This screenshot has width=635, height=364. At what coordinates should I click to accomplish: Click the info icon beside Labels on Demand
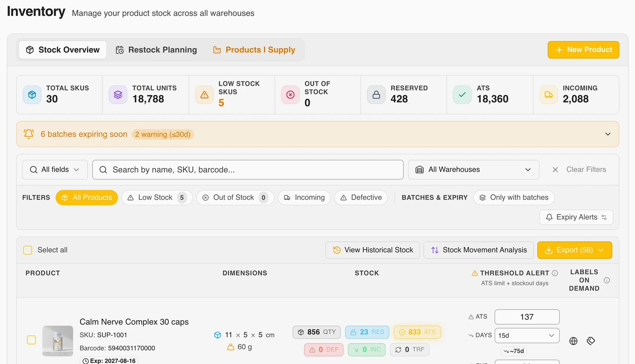coord(607,280)
